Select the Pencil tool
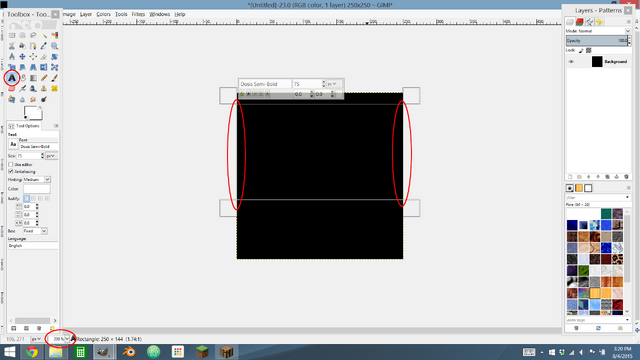This screenshot has height=360, width=640. click(x=44, y=78)
